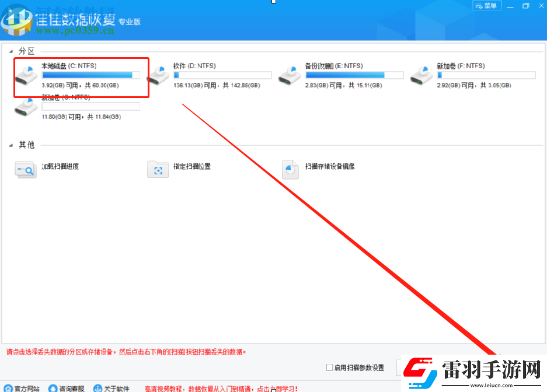This screenshot has width=547, height=392.
Task: Click the C: drive usage bar
Action: [x=90, y=75]
